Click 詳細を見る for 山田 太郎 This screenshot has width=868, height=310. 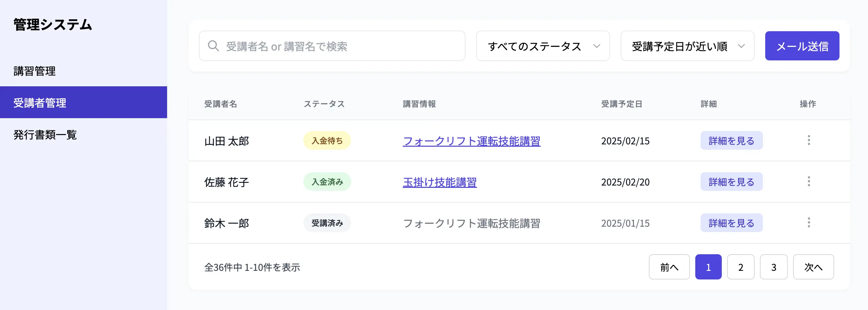click(x=731, y=141)
